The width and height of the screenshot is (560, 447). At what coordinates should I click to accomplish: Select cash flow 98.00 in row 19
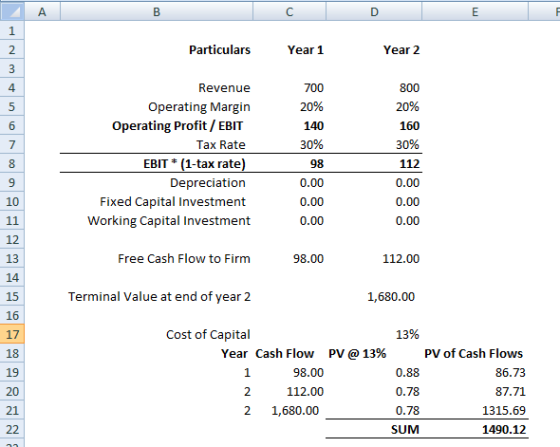[309, 373]
